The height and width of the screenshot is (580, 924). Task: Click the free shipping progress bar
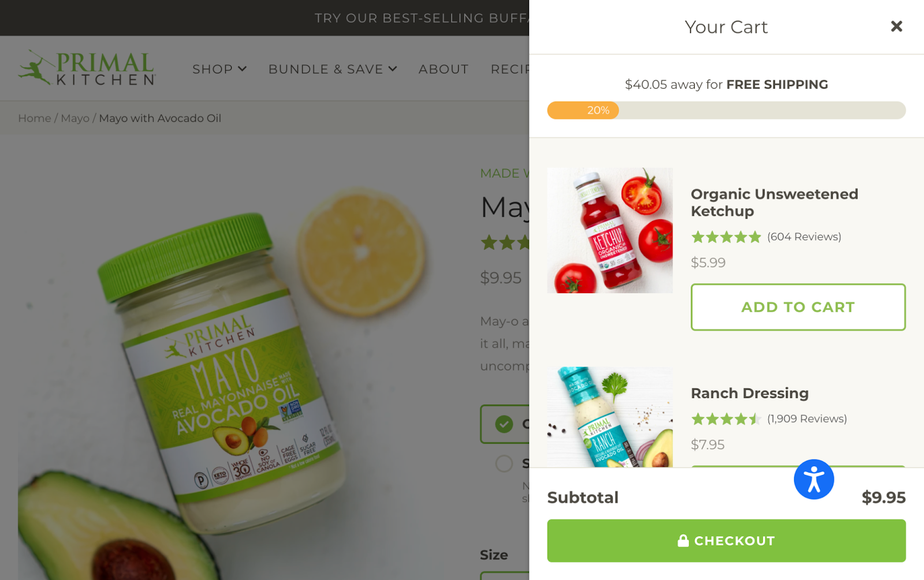click(726, 110)
